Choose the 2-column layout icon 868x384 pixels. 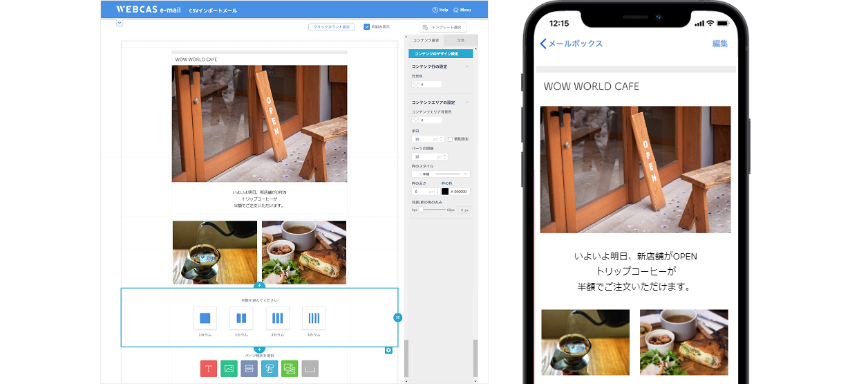pos(241,318)
